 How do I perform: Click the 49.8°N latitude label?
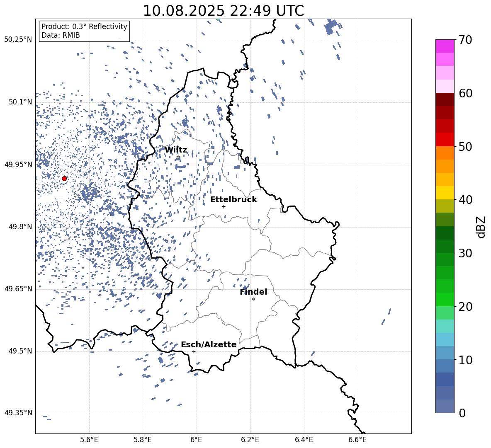(20, 227)
